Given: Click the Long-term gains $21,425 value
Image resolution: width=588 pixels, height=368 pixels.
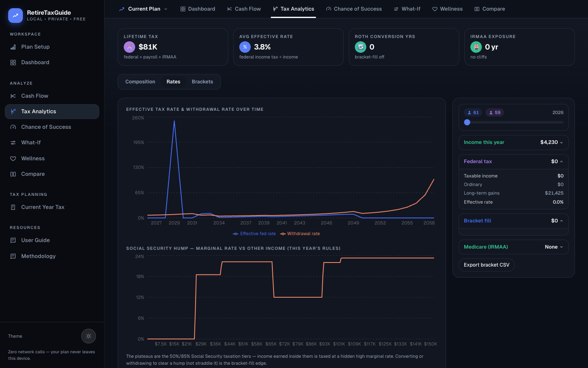Looking at the screenshot, I should coord(554,193).
